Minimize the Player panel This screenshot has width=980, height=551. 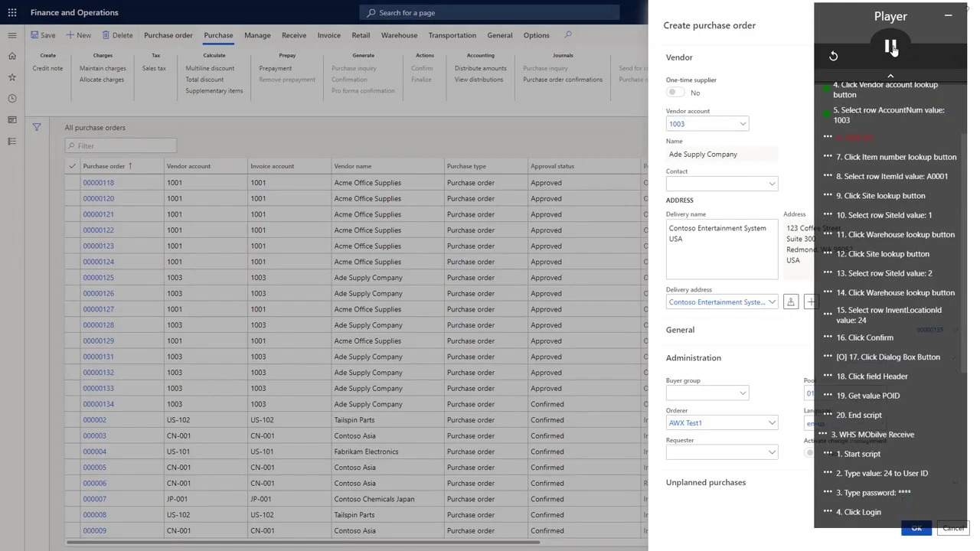(948, 15)
